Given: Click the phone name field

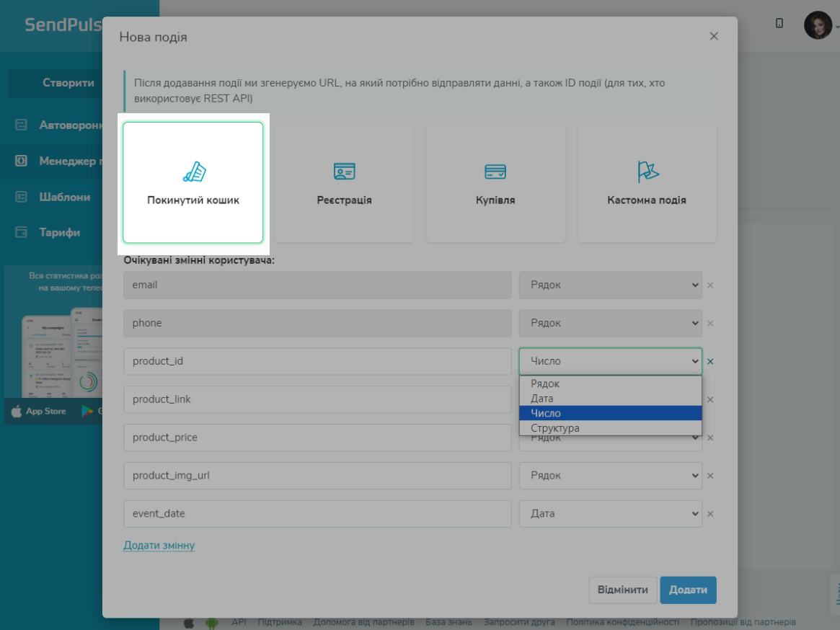Looking at the screenshot, I should [317, 323].
